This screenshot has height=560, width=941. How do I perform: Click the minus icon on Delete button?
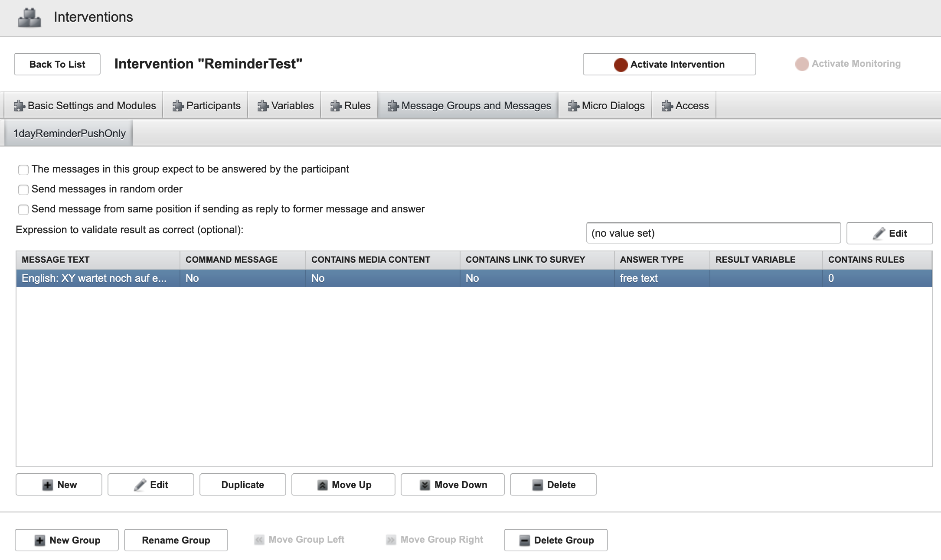pos(538,485)
